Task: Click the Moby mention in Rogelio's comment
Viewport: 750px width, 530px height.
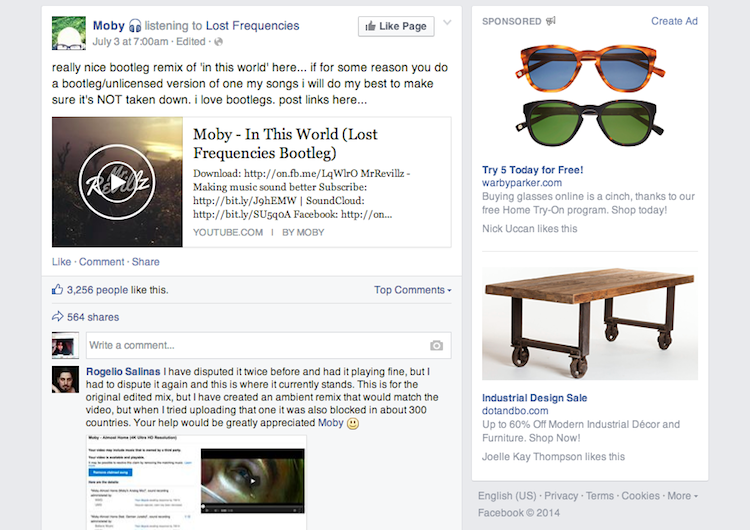Action: tap(331, 423)
